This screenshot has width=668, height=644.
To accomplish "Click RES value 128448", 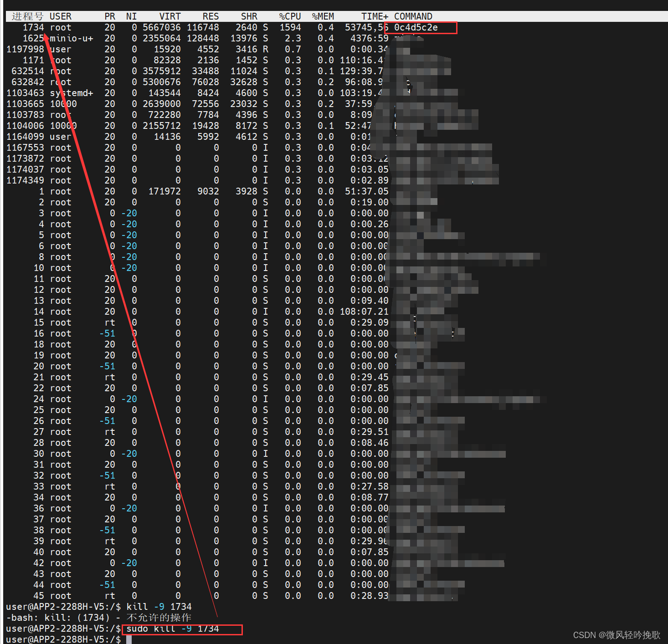I will point(203,38).
